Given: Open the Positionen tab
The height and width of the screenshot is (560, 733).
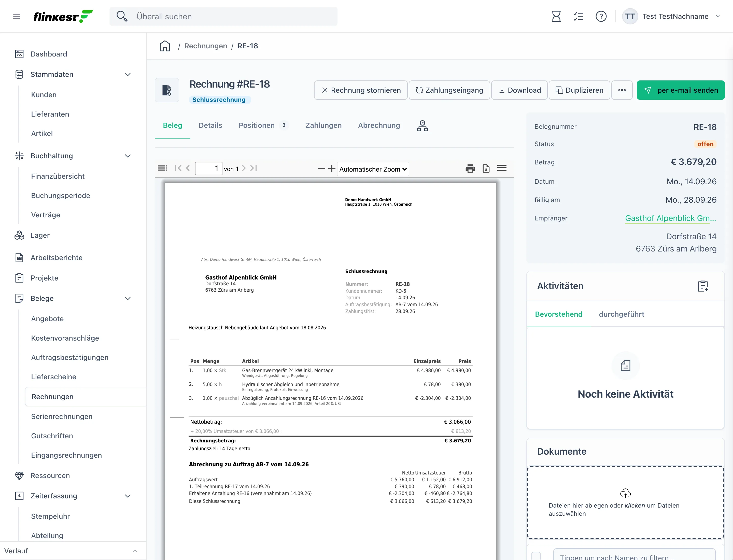Looking at the screenshot, I should point(263,125).
